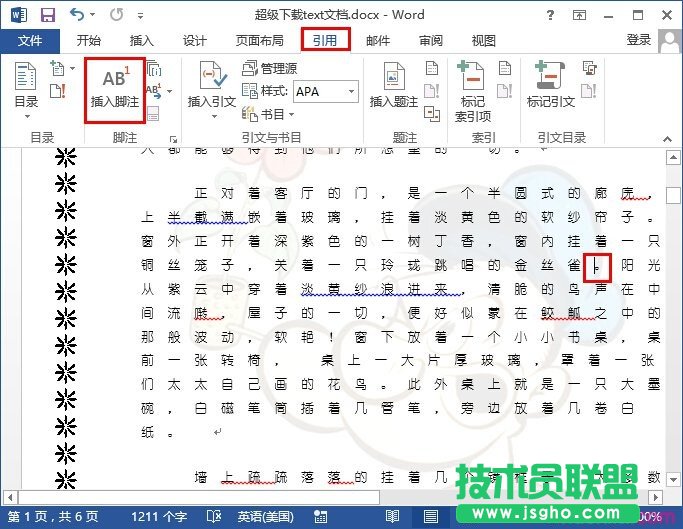Switch to the 审阅 (Review) tab
The height and width of the screenshot is (529, 683).
tap(431, 41)
